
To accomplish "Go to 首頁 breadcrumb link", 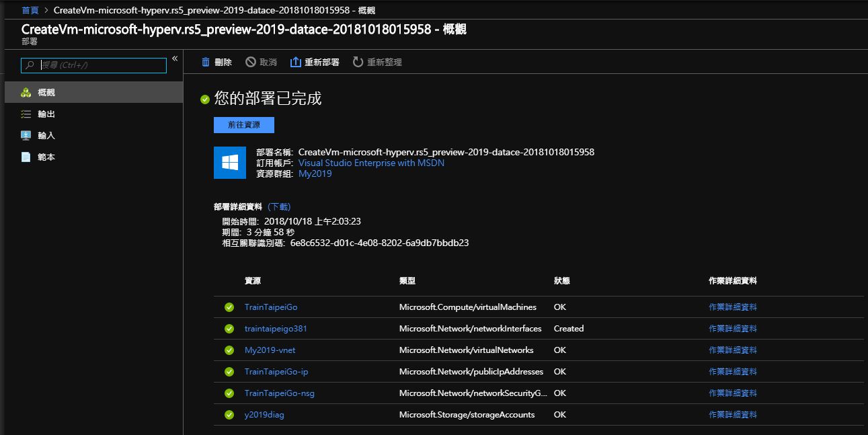I will coord(30,11).
